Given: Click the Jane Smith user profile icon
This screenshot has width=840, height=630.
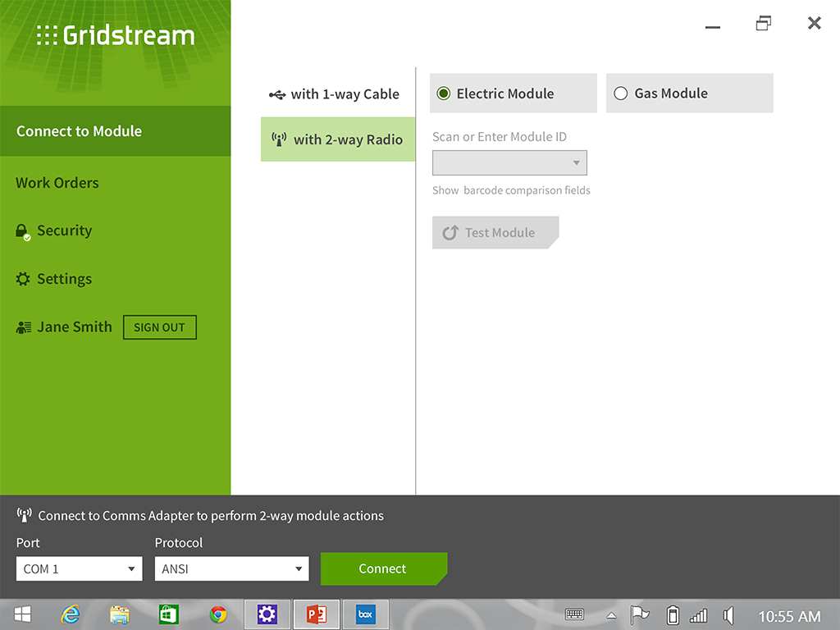Looking at the screenshot, I should pos(23,327).
